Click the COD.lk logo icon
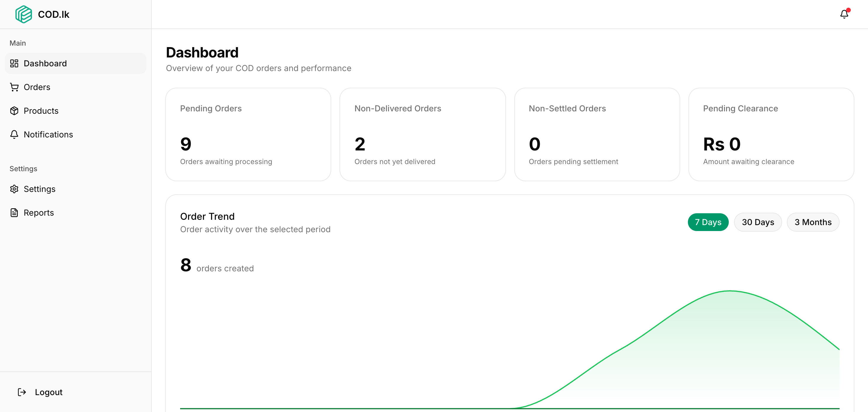The height and width of the screenshot is (412, 868). click(23, 14)
